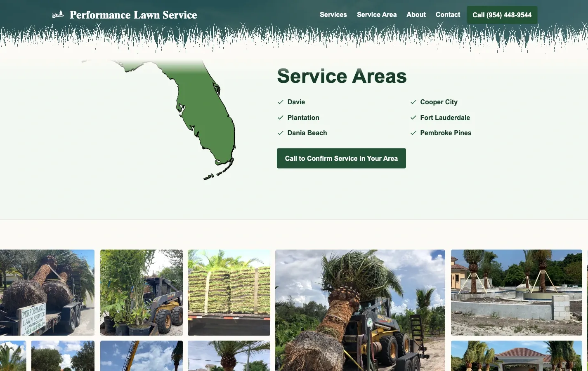Screen dimensions: 588x371
Task: Open photo of red-tile roof gazebo with palms
Action: (517, 356)
